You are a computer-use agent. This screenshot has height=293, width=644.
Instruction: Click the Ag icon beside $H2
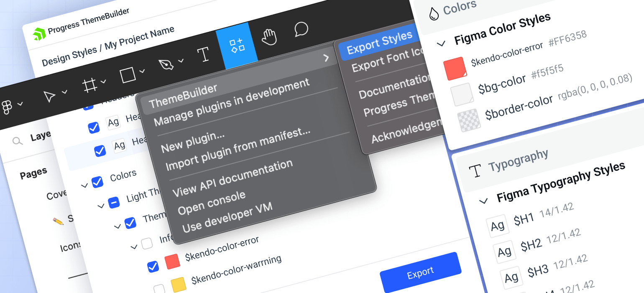[x=504, y=251]
